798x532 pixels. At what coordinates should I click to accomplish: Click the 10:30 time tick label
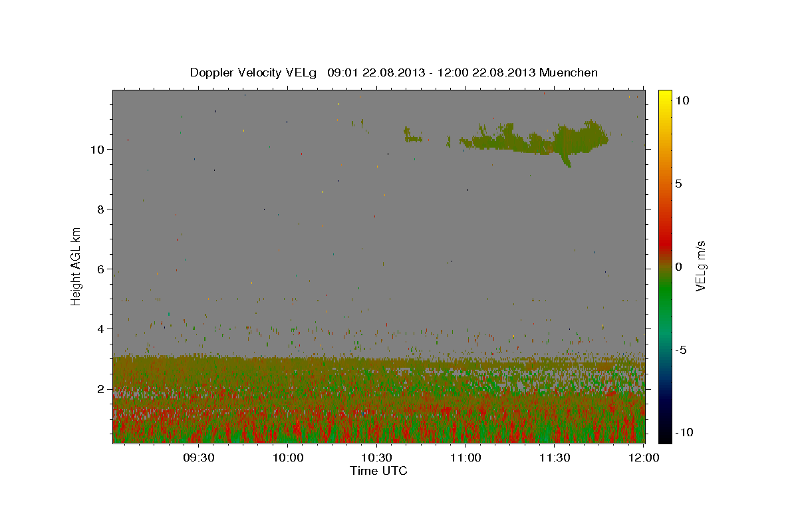(377, 458)
